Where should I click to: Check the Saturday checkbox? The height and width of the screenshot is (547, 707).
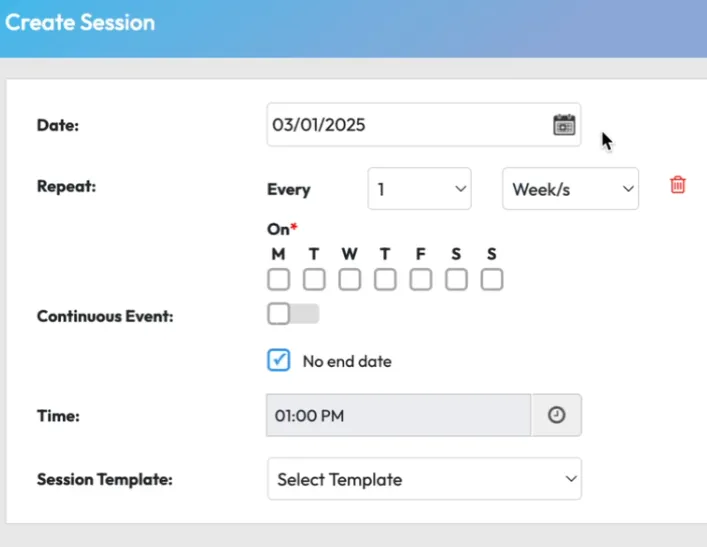click(456, 279)
